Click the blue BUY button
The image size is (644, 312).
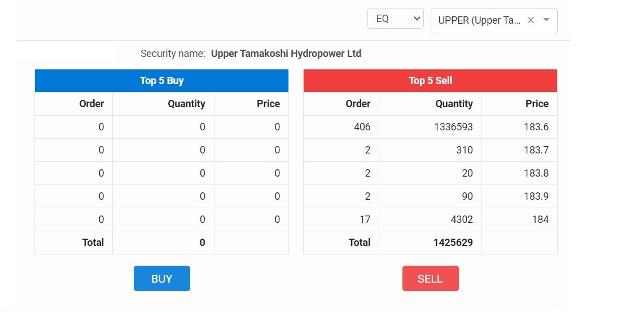coord(162,278)
